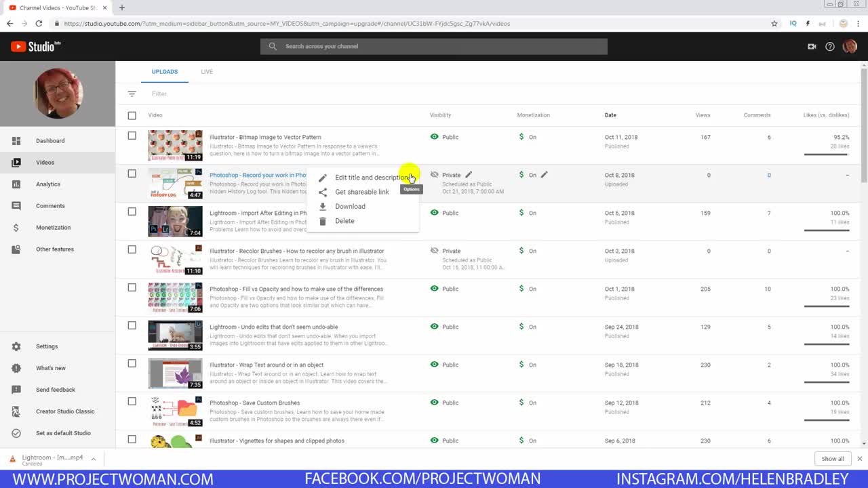Check the Bitmap Image to Vector Pattern row
868x488 pixels.
pyautogui.click(x=132, y=136)
